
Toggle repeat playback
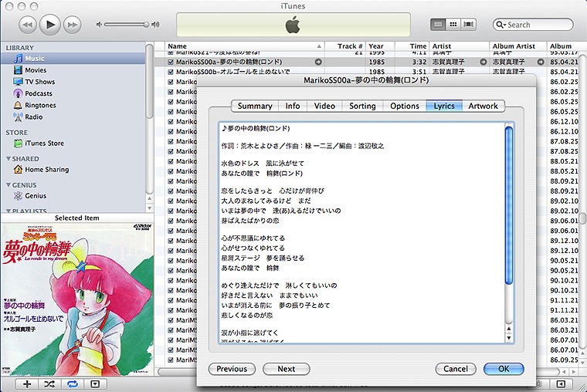(x=73, y=384)
